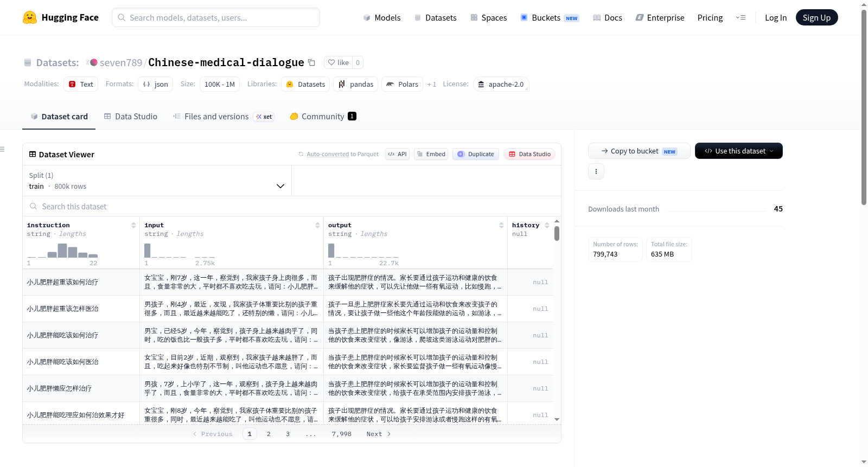The width and height of the screenshot is (868, 467).
Task: Open the Pricing page
Action: [x=710, y=17]
